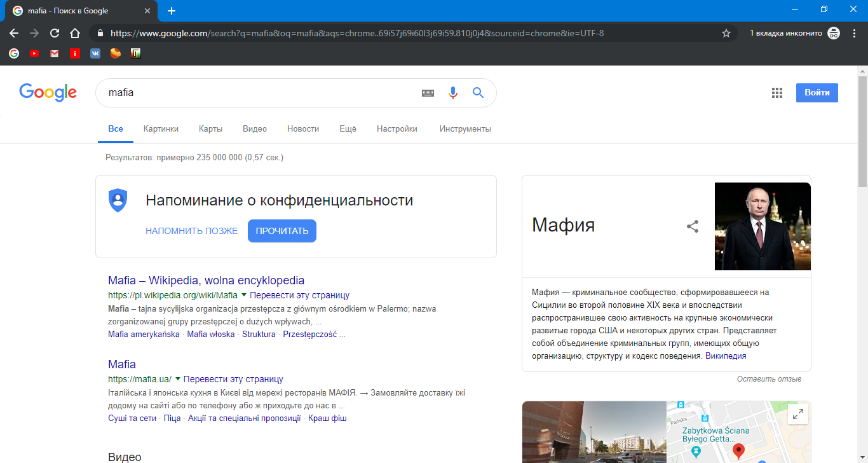Click the blue shield privacy icon

pyautogui.click(x=118, y=200)
